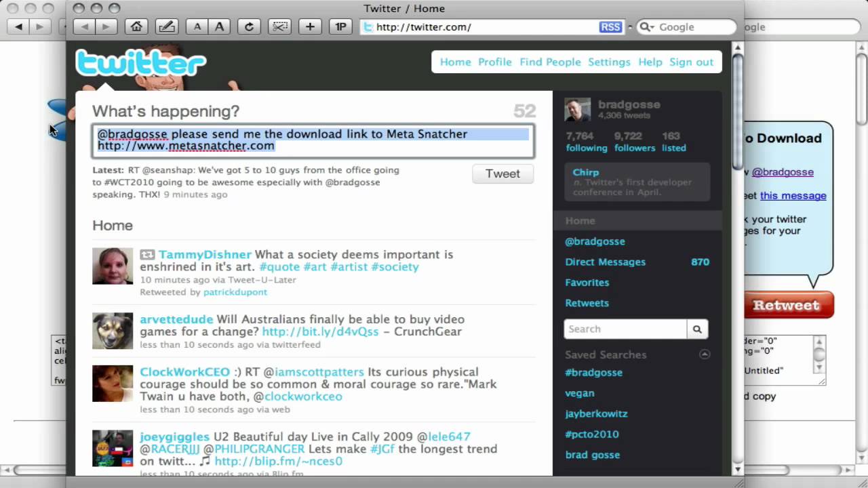Click the Home icon in the browser toolbar
Image resolution: width=868 pixels, height=488 pixels.
(136, 26)
